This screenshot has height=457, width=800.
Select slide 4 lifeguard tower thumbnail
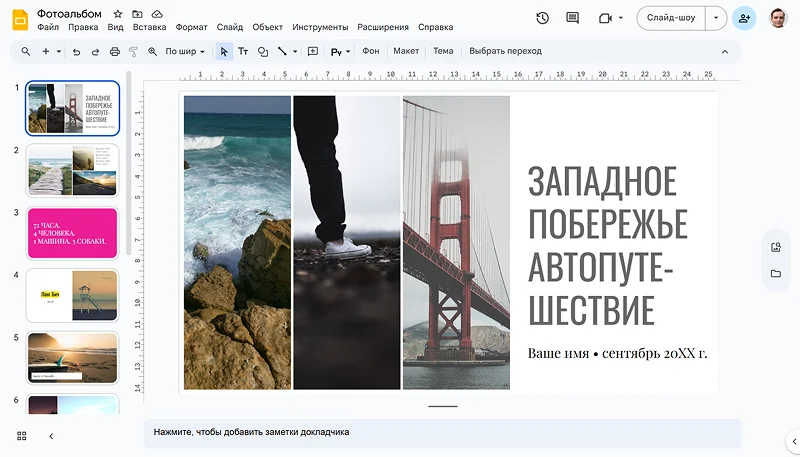[72, 295]
